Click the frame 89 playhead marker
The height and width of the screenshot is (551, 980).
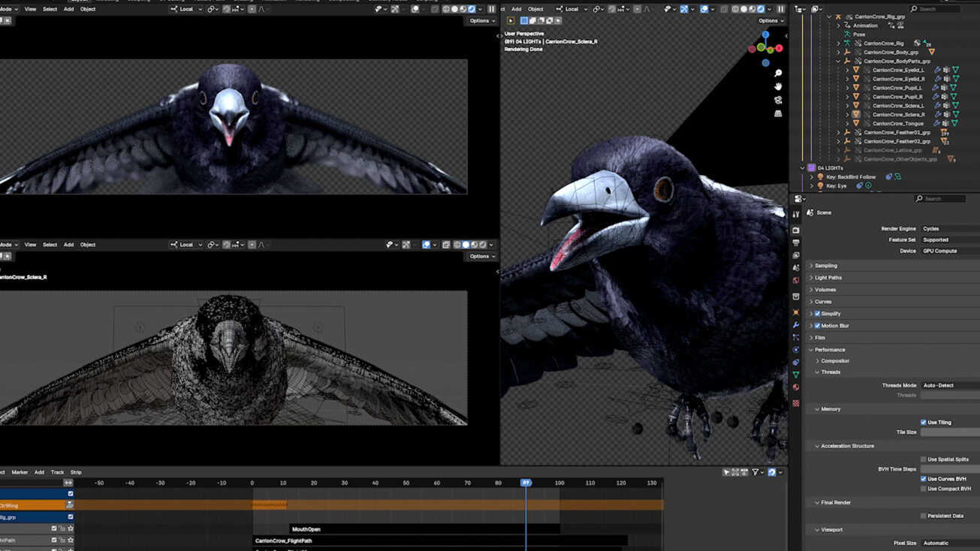(x=526, y=483)
